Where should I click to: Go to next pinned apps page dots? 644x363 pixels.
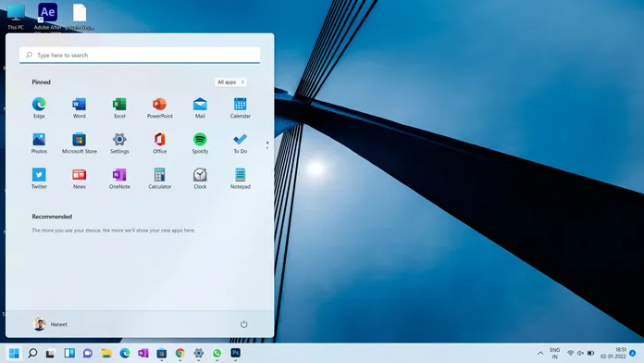click(267, 145)
